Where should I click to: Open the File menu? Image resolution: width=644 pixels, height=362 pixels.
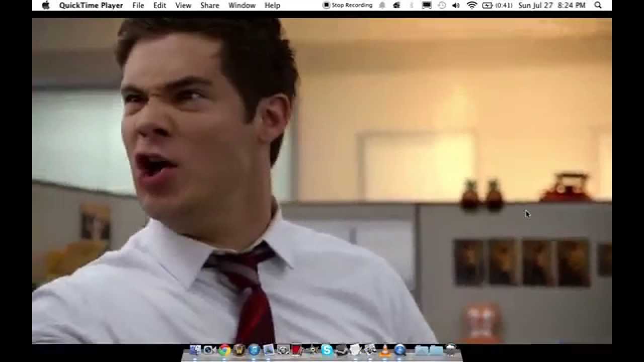tap(138, 5)
